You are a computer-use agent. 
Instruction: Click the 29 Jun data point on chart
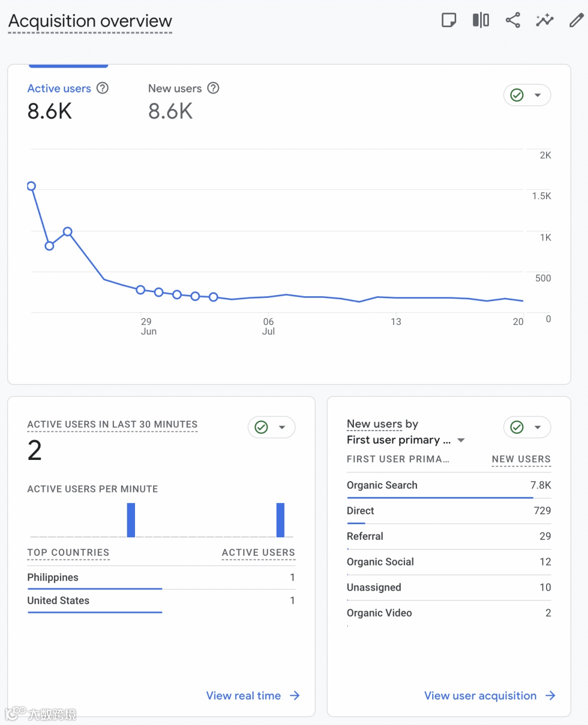(140, 290)
